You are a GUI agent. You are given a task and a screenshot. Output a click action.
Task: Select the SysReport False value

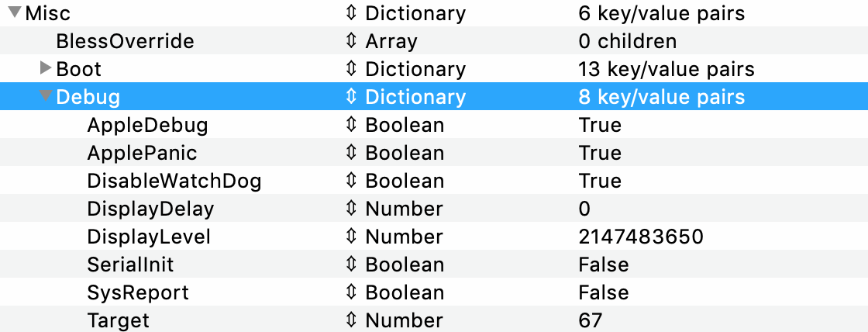(603, 292)
